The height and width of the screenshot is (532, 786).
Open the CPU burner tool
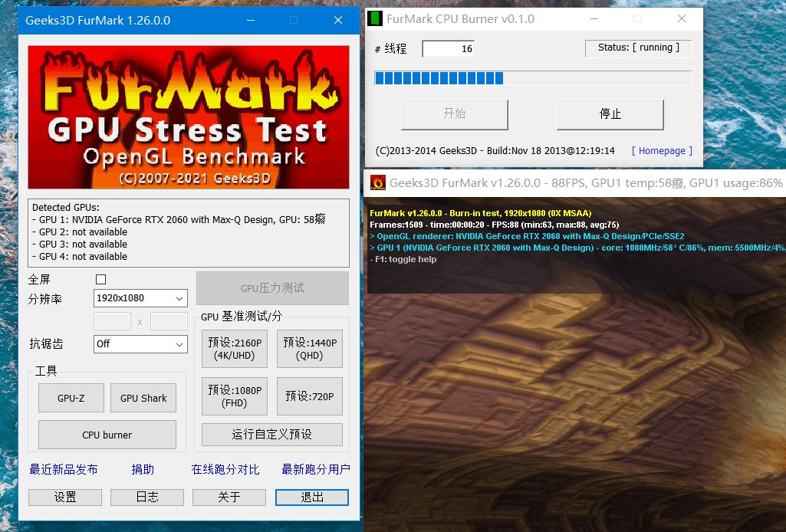point(107,434)
